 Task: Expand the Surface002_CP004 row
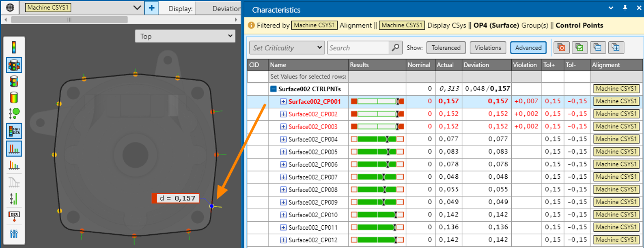pos(283,139)
